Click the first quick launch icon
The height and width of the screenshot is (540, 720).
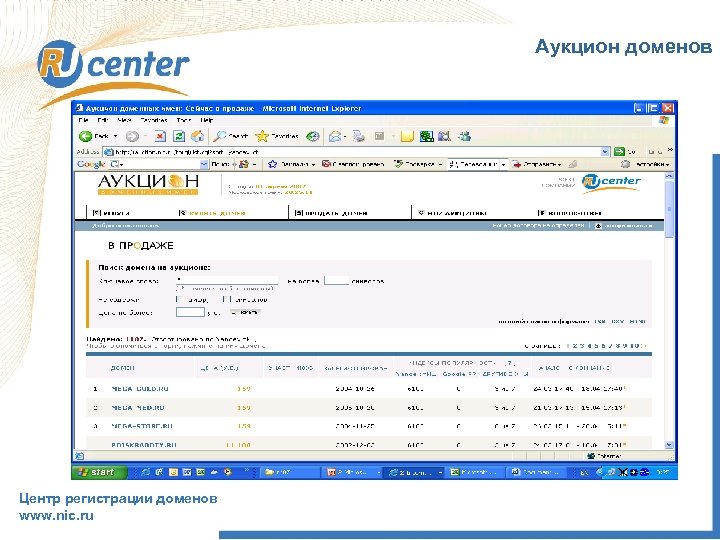[146, 472]
